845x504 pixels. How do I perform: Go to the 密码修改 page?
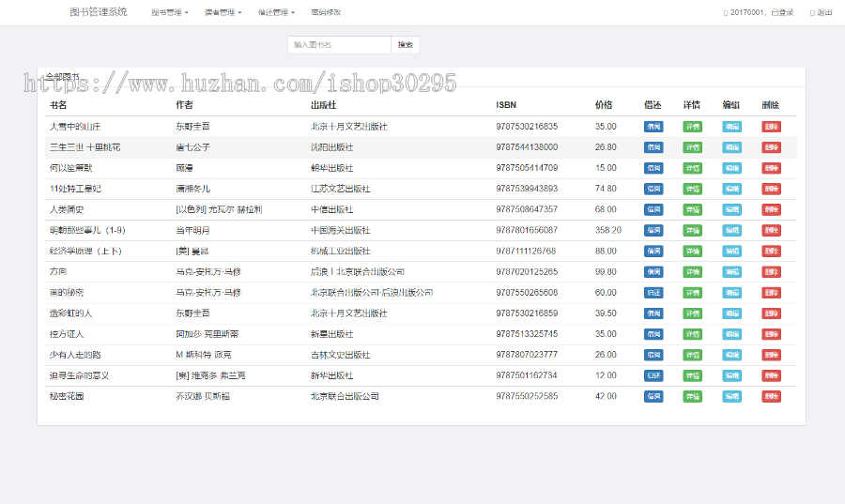coord(326,12)
